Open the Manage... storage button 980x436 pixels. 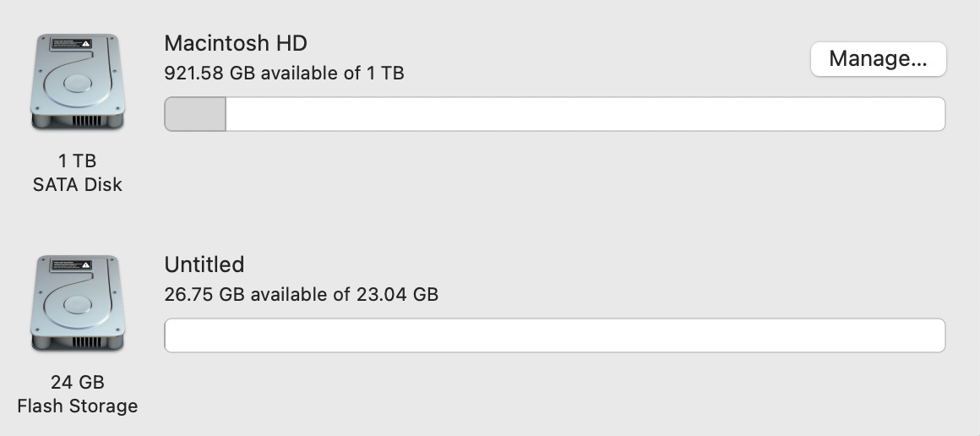coord(878,59)
